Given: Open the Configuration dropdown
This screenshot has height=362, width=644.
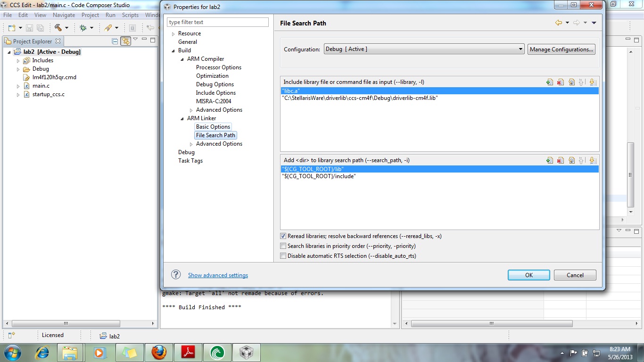Looking at the screenshot, I should [x=424, y=49].
